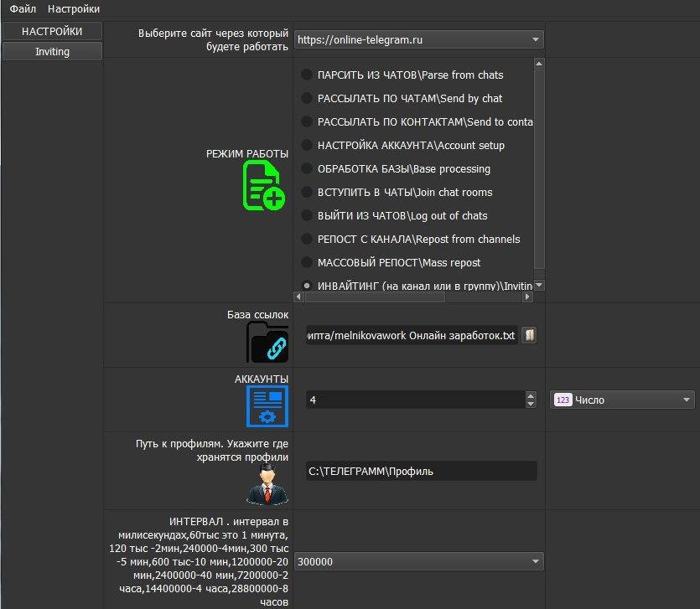Open the Настройки menu
This screenshot has width=700, height=609.
tap(74, 8)
